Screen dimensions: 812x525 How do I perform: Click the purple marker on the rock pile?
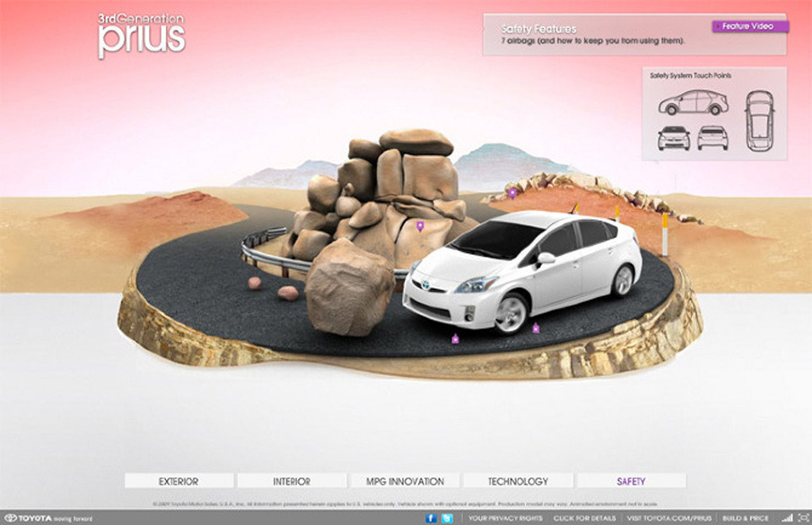tap(420, 226)
